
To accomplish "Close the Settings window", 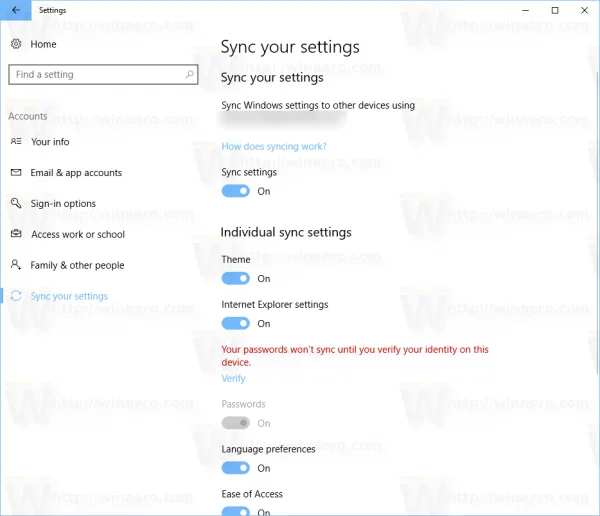I will [x=584, y=10].
